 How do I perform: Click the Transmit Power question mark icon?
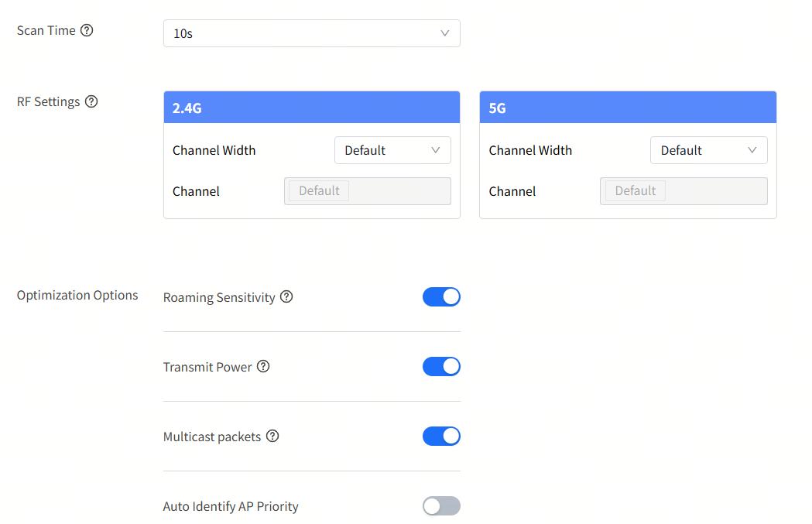[263, 367]
